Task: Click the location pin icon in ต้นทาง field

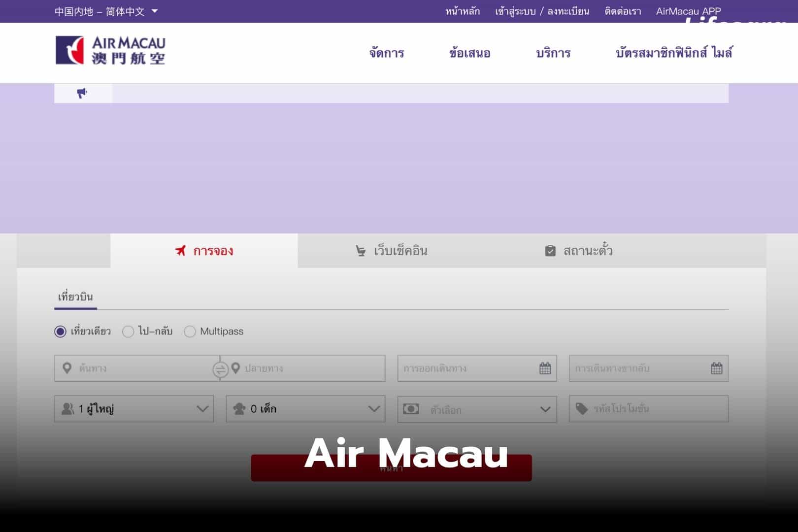Action: 67,368
